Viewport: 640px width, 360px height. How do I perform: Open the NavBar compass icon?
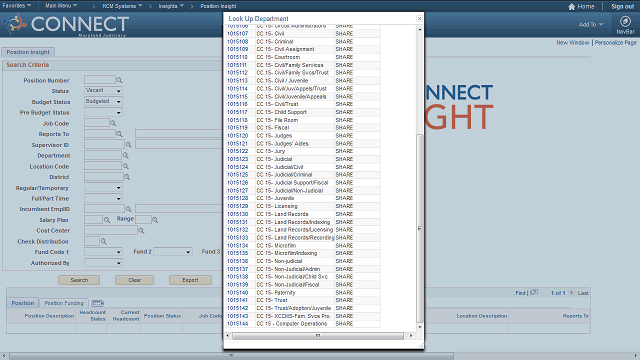point(625,21)
